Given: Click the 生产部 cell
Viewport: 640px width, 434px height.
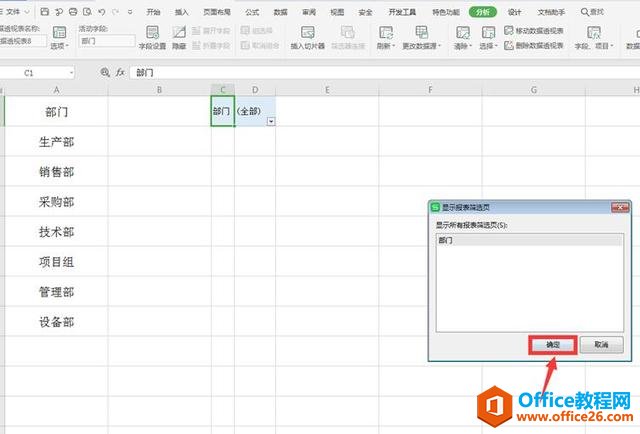Looking at the screenshot, I should point(56,141).
